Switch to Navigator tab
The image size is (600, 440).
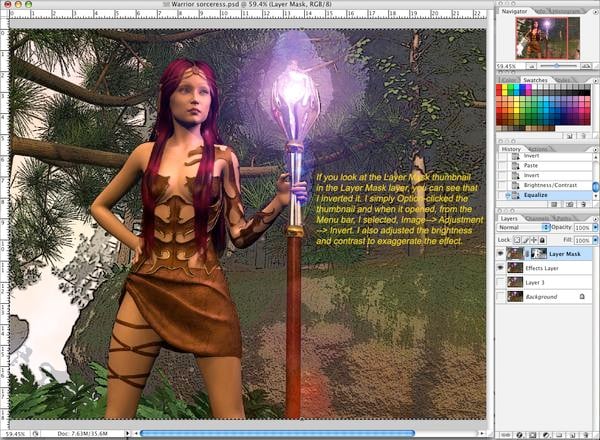(x=514, y=11)
